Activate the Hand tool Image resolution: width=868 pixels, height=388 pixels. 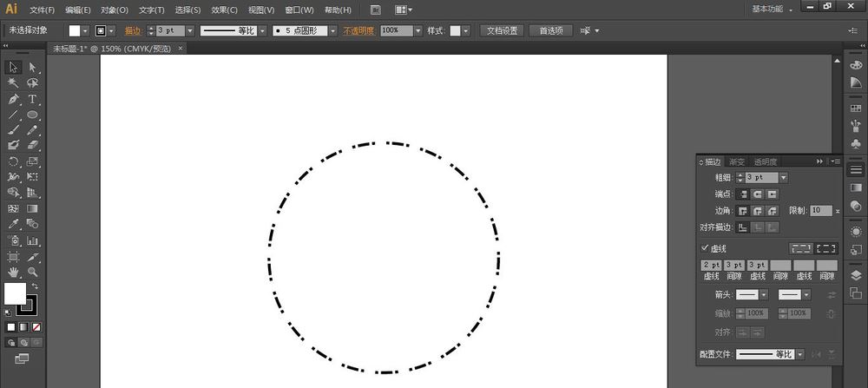tap(13, 273)
